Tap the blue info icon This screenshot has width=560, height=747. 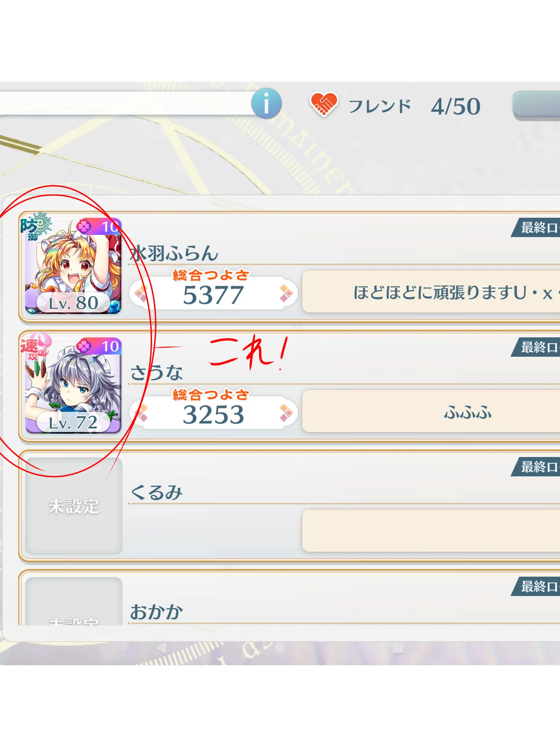[x=267, y=103]
